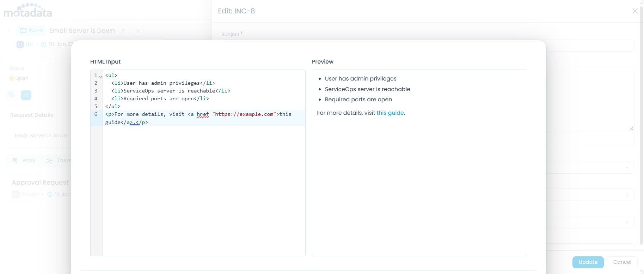This screenshot has width=644, height=274.
Task: Click the Open status indicator
Action: (19, 78)
